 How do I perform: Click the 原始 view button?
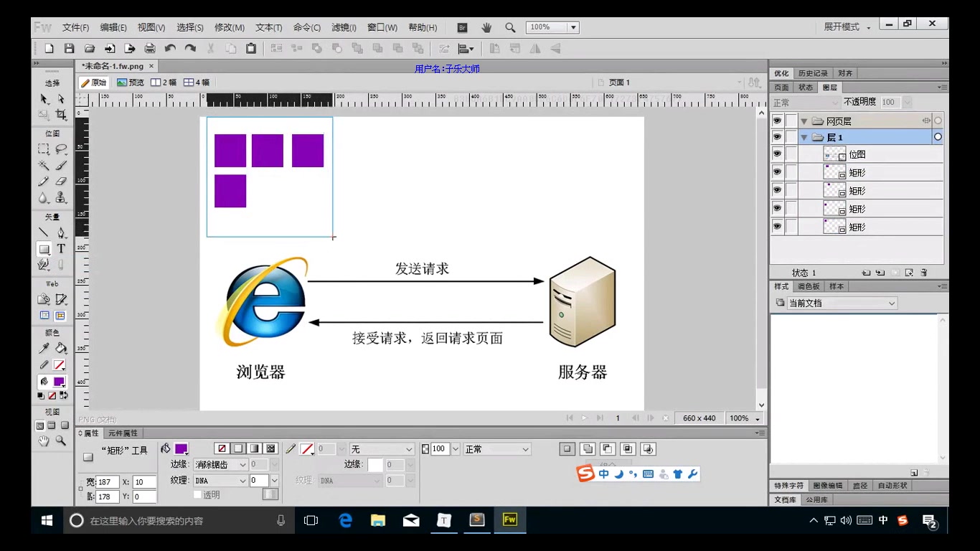pyautogui.click(x=93, y=83)
